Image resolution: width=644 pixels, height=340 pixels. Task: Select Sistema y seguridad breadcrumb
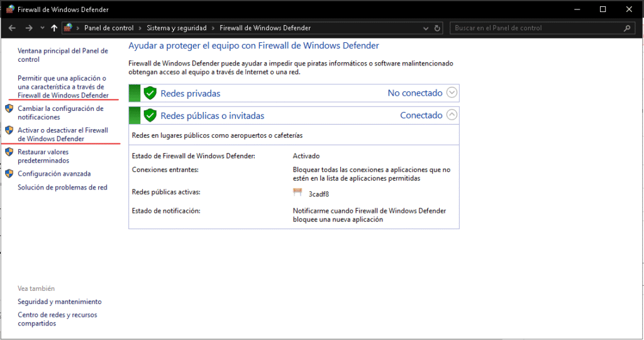click(x=178, y=28)
